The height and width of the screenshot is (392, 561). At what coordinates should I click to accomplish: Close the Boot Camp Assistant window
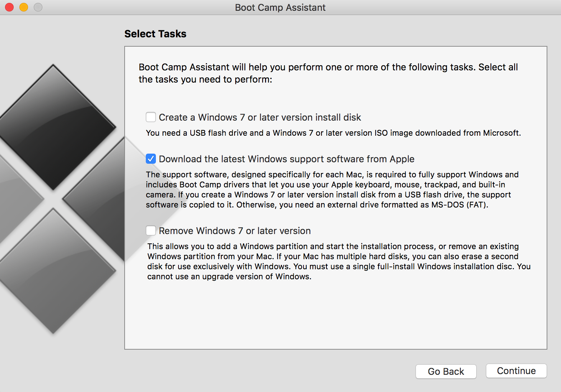coord(9,7)
